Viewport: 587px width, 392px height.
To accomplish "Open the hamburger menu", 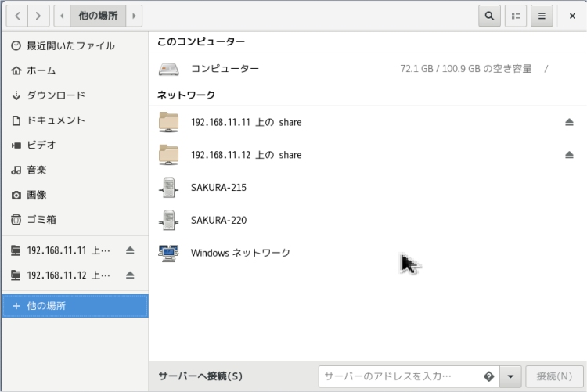I will click(x=541, y=15).
